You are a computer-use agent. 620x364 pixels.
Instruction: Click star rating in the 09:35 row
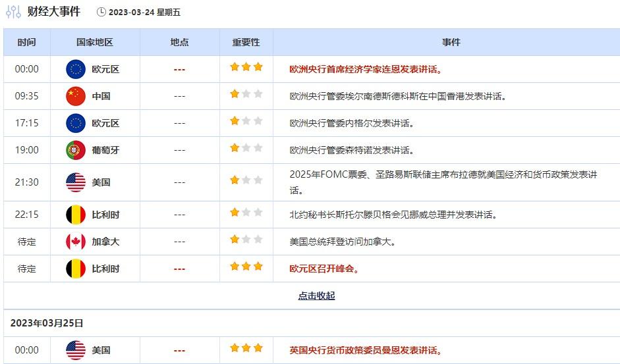(246, 93)
